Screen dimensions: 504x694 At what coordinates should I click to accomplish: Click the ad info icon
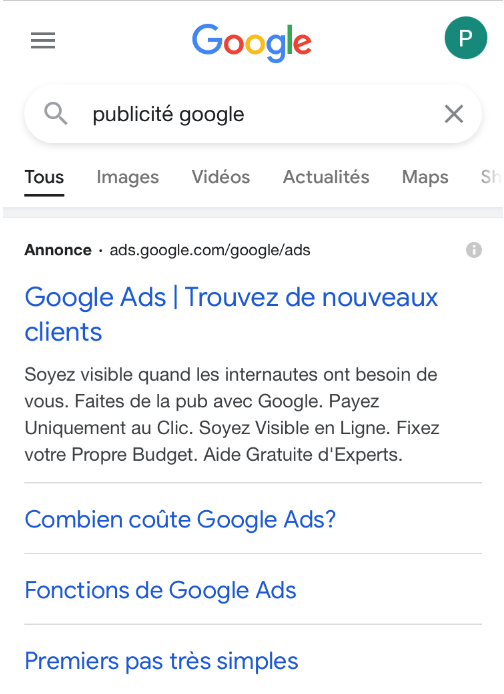[473, 250]
